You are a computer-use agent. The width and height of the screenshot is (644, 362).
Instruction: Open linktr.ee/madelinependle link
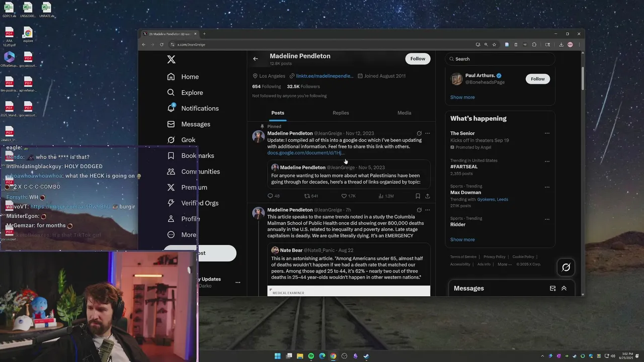click(325, 76)
